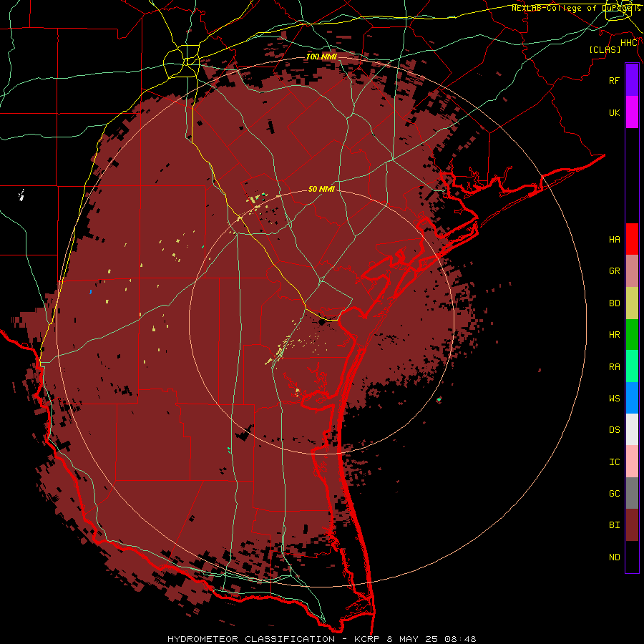The height and width of the screenshot is (644, 644).
Task: Select the GR pink legend swatch
Action: pos(632,271)
